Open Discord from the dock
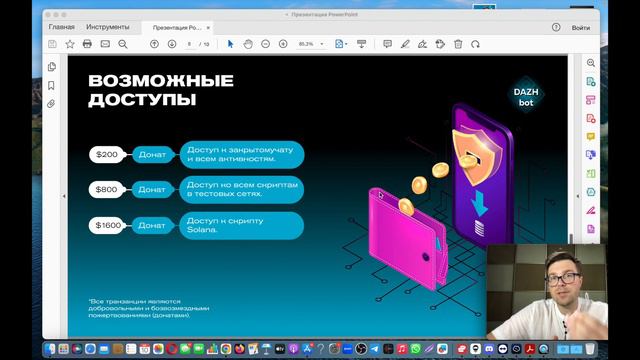Viewport: 640px width, 360px height. pyautogui.click(x=489, y=349)
